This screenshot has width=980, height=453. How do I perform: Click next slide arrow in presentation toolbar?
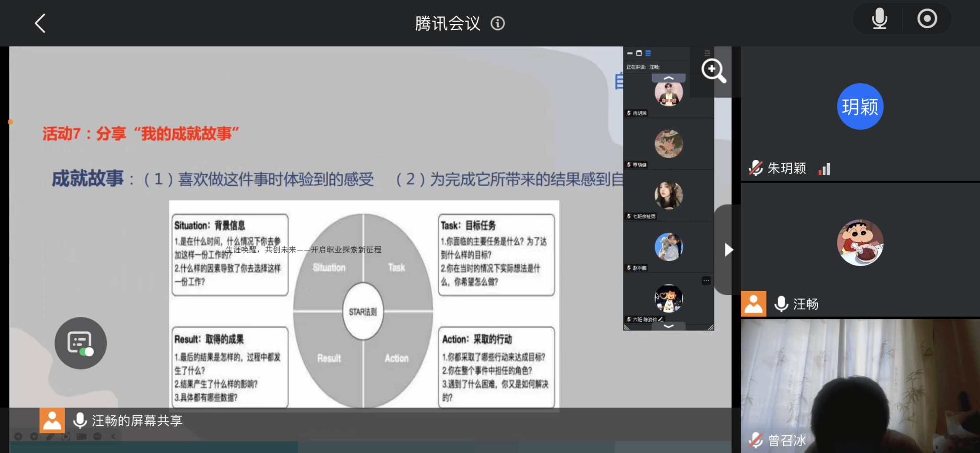pyautogui.click(x=34, y=436)
